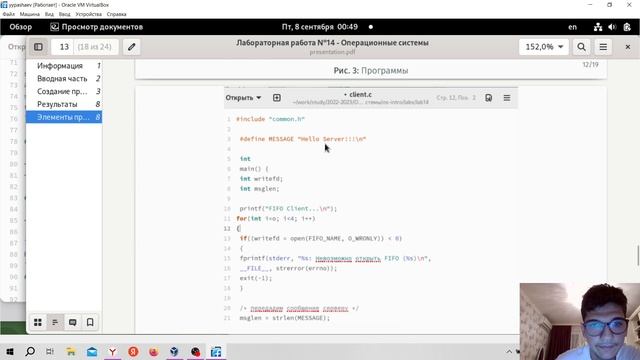Open the network status icon
Screen dimensions: 640x360
[598, 27]
